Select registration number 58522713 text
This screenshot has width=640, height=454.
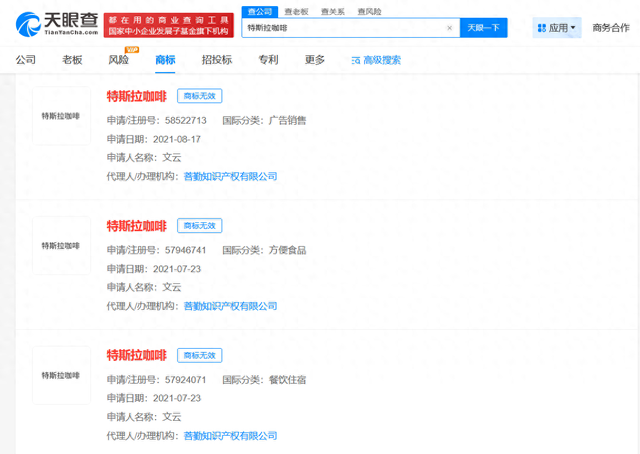tap(186, 120)
